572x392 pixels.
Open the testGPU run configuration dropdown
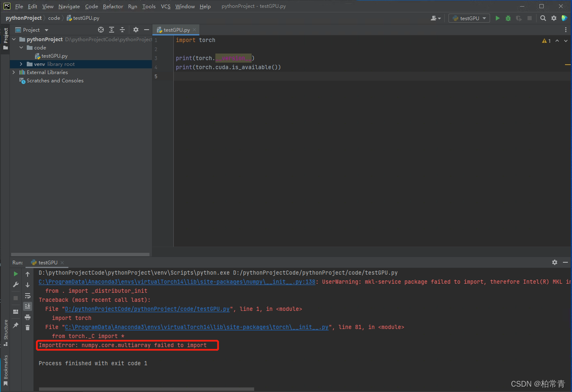coord(469,18)
